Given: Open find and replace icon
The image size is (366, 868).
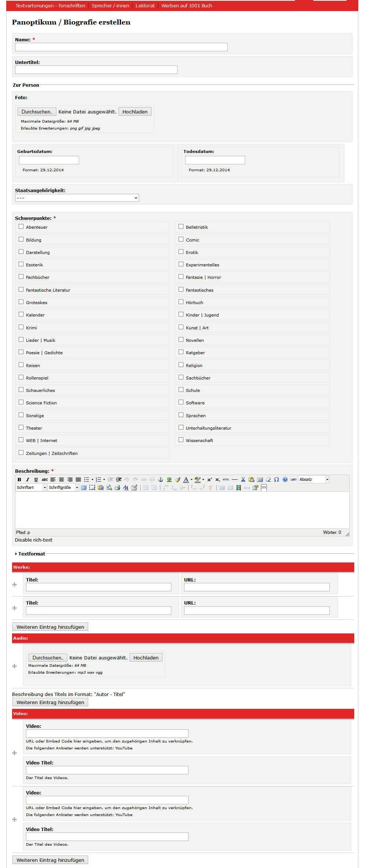Looking at the screenshot, I should [x=109, y=487].
